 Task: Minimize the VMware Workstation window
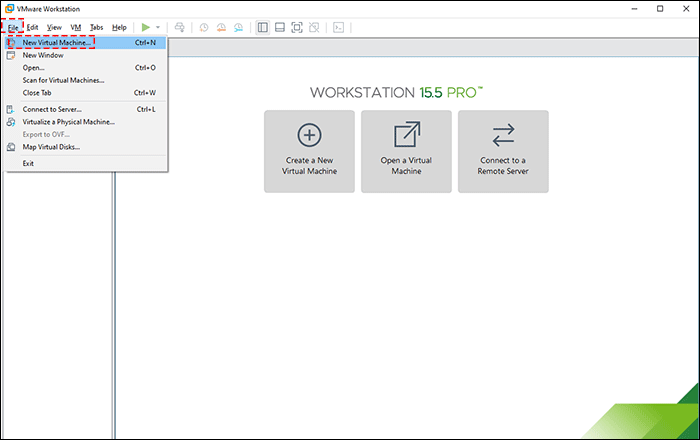tap(634, 9)
